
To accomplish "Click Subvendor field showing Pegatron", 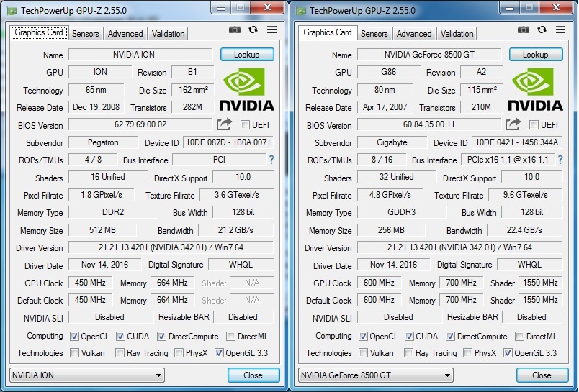I will click(x=104, y=142).
